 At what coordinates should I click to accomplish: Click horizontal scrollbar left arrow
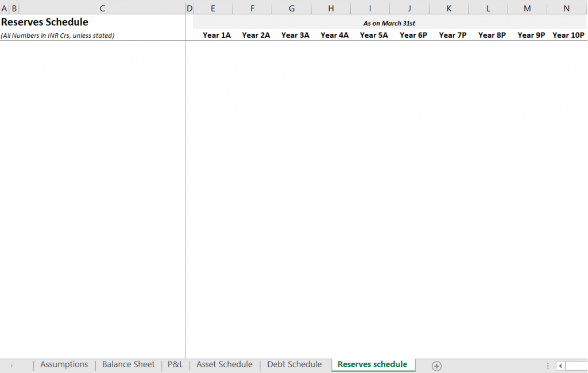pyautogui.click(x=560, y=366)
